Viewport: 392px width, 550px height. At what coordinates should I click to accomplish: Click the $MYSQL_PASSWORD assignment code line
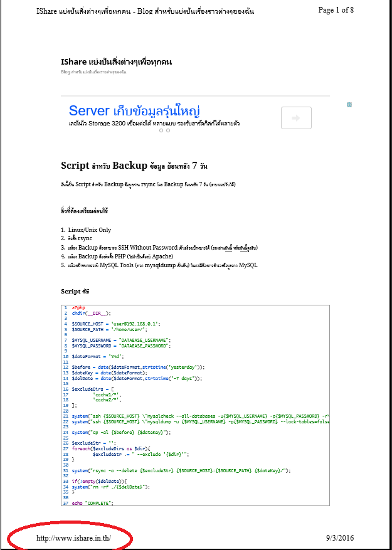point(120,345)
